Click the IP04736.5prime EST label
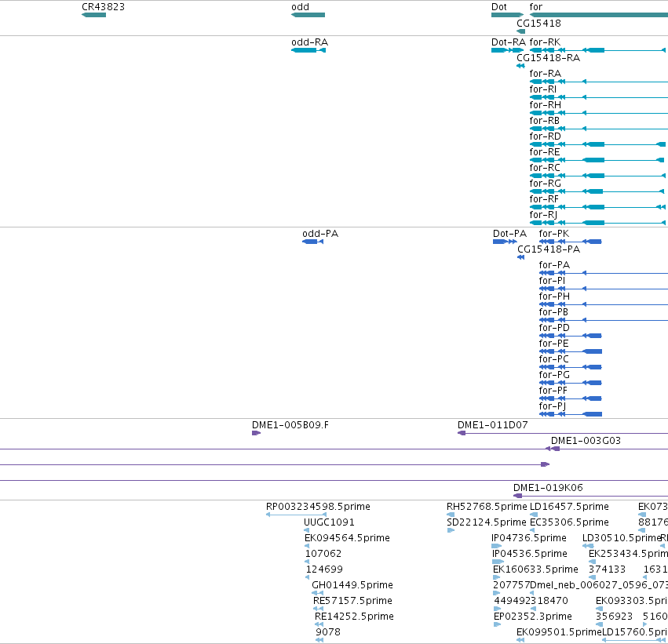668x644 pixels. point(529,538)
